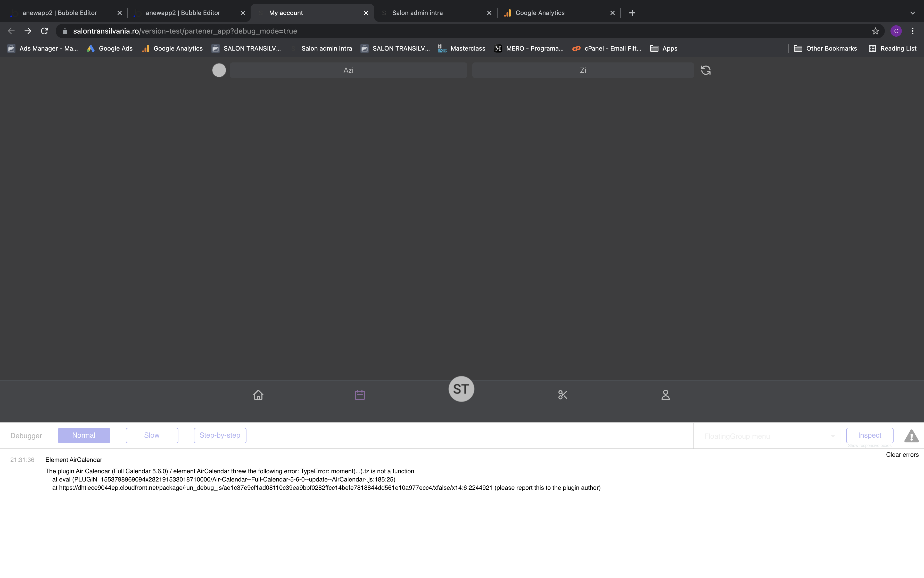Open Ads Manager bookmark
This screenshot has width=924, height=578.
coord(43,49)
